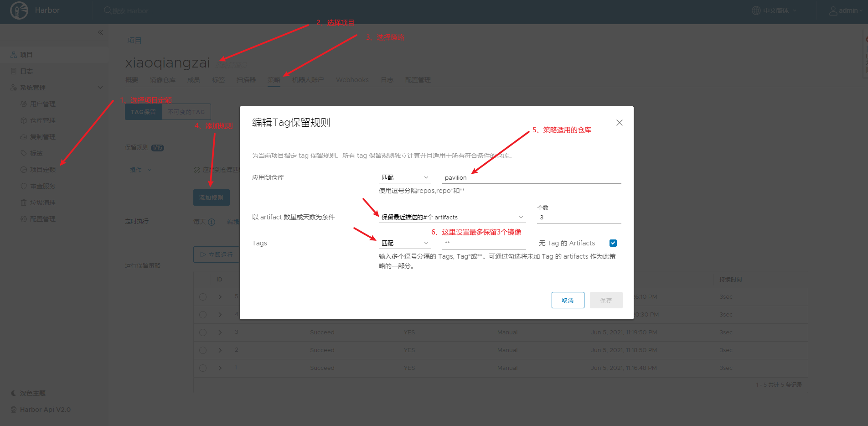Expand execution row 2 details
The width and height of the screenshot is (868, 426).
click(220, 350)
